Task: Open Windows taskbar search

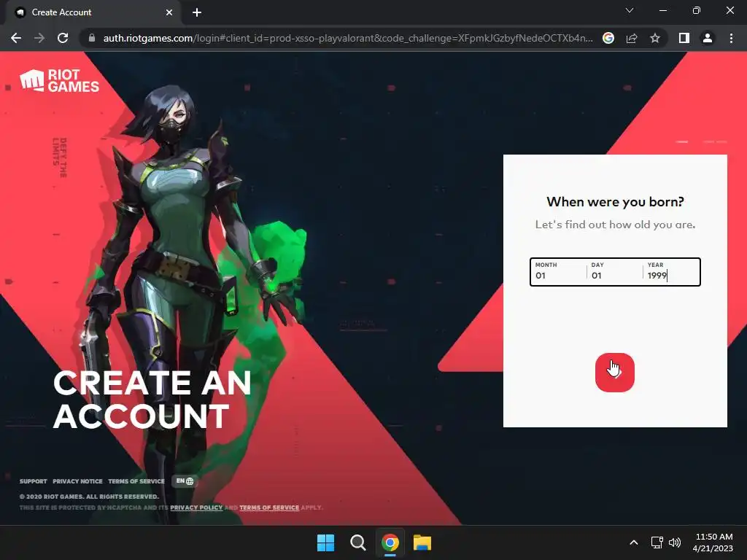Action: pos(357,542)
